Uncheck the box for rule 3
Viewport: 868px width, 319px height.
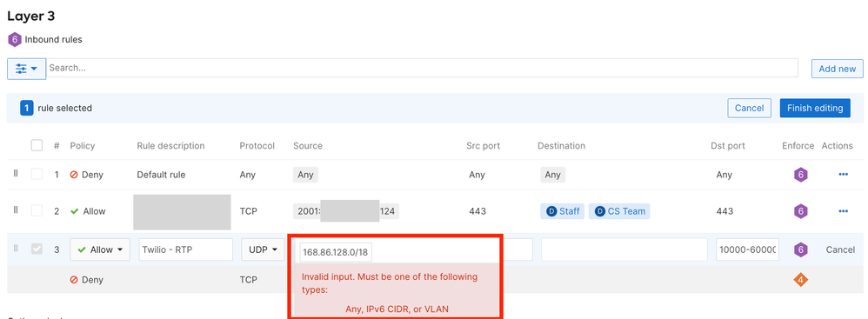pyautogui.click(x=37, y=249)
